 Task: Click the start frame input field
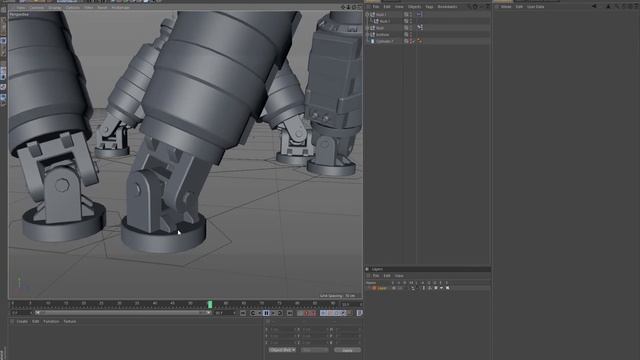pos(21,313)
